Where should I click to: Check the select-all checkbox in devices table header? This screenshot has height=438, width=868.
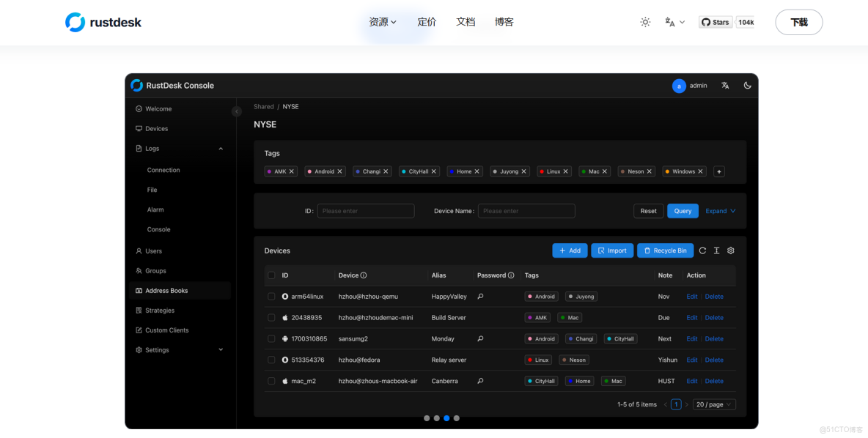point(271,275)
